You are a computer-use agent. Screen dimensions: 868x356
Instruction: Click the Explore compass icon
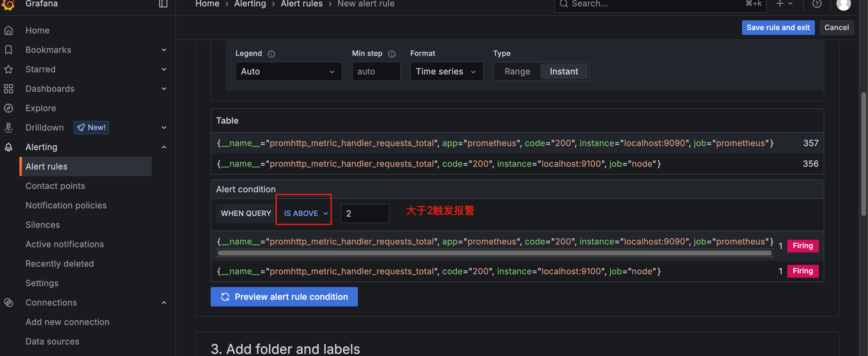9,108
